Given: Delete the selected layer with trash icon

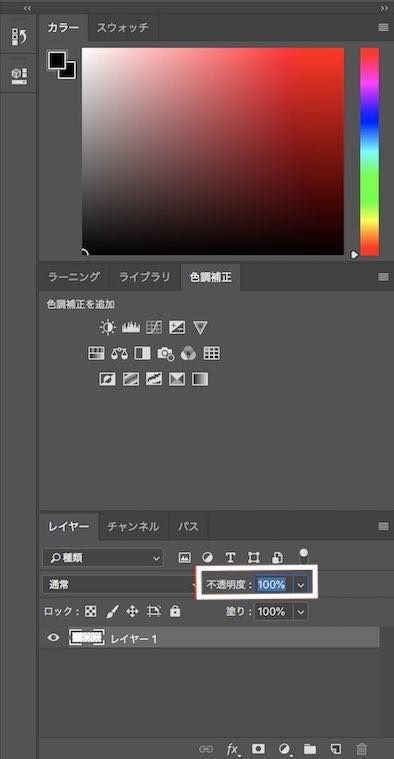Looking at the screenshot, I should 362,749.
